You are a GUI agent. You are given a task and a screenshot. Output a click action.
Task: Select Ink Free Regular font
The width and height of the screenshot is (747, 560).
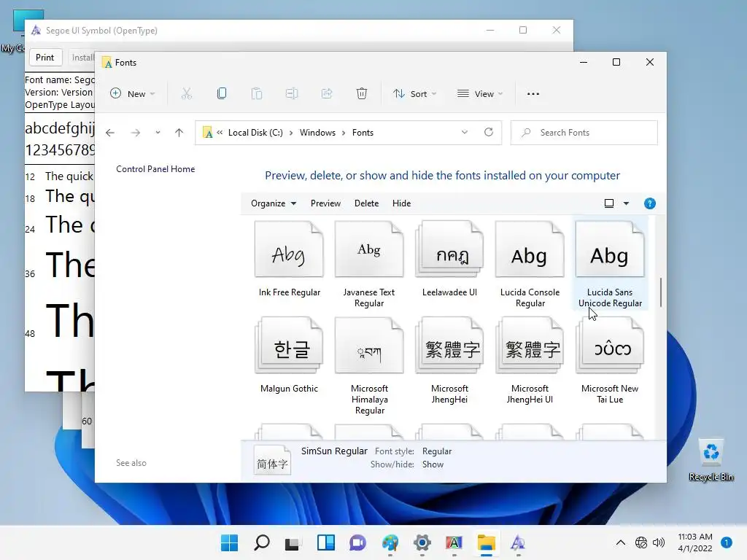pyautogui.click(x=289, y=260)
